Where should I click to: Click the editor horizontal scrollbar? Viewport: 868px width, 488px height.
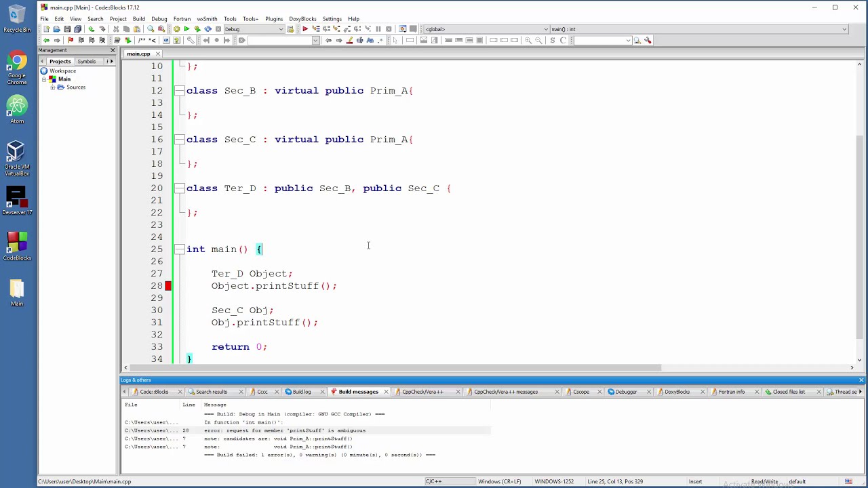pos(396,368)
